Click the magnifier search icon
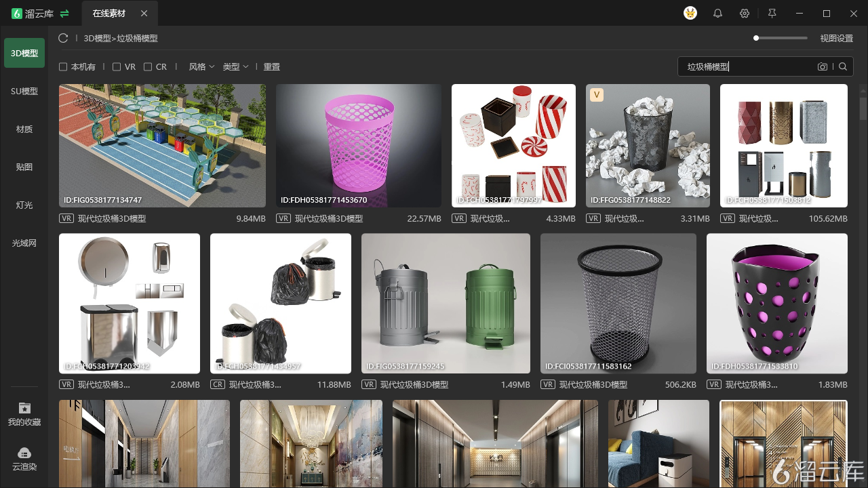The width and height of the screenshot is (868, 488). coord(843,66)
